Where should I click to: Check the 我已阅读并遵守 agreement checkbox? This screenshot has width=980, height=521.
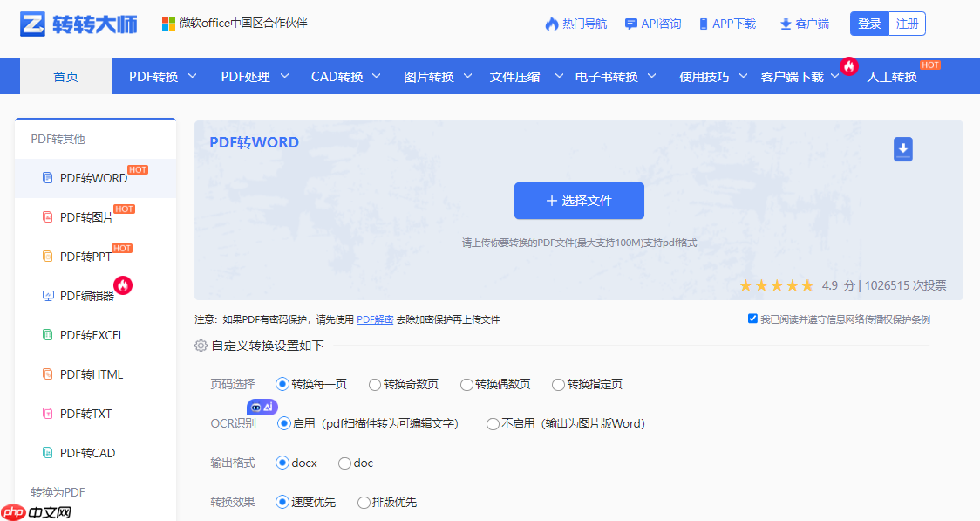pos(752,318)
